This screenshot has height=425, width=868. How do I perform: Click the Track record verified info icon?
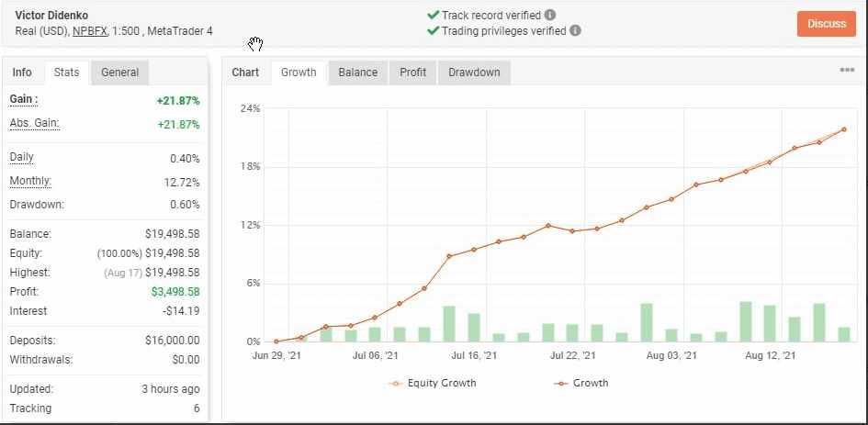550,15
